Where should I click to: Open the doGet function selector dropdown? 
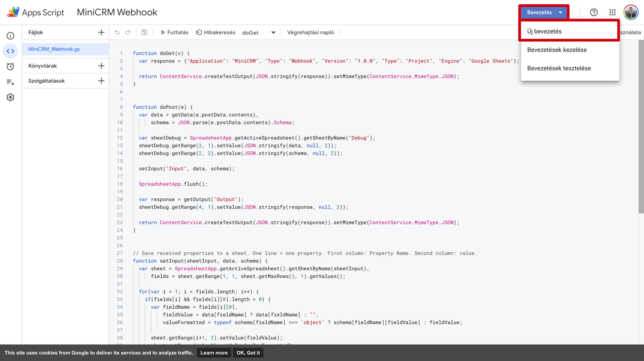[x=259, y=33]
